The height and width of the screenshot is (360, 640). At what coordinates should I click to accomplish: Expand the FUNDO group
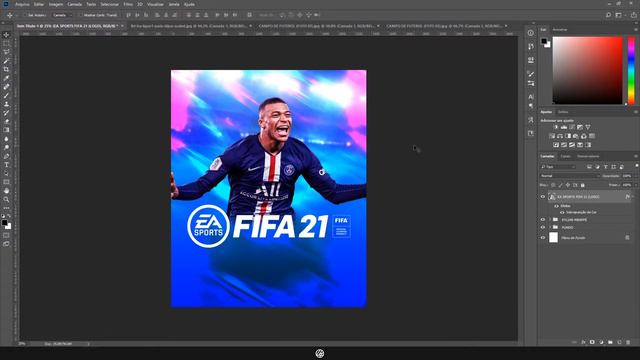(x=550, y=227)
